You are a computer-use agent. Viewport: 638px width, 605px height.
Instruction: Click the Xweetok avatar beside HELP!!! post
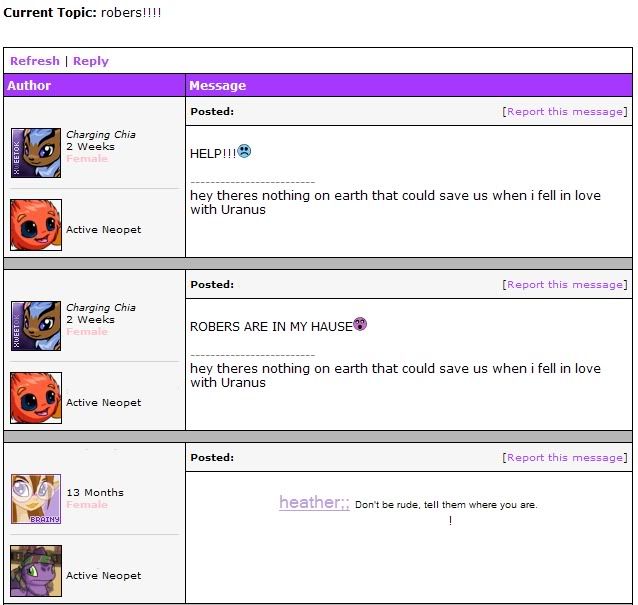36,153
